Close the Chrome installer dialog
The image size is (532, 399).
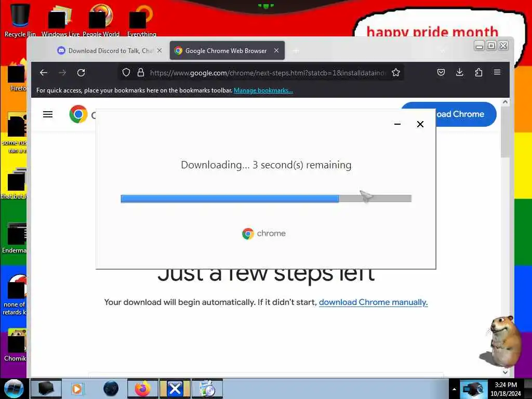pyautogui.click(x=420, y=124)
